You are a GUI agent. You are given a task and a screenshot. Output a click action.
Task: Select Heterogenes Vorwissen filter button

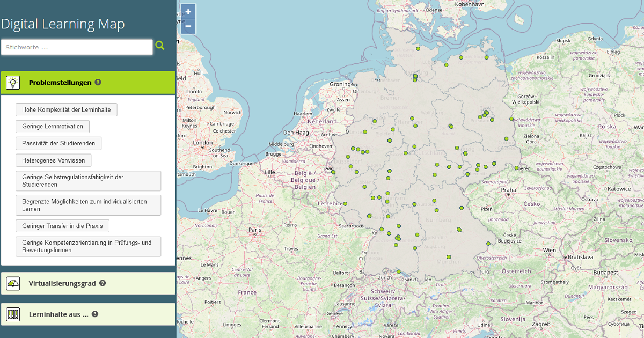point(54,160)
